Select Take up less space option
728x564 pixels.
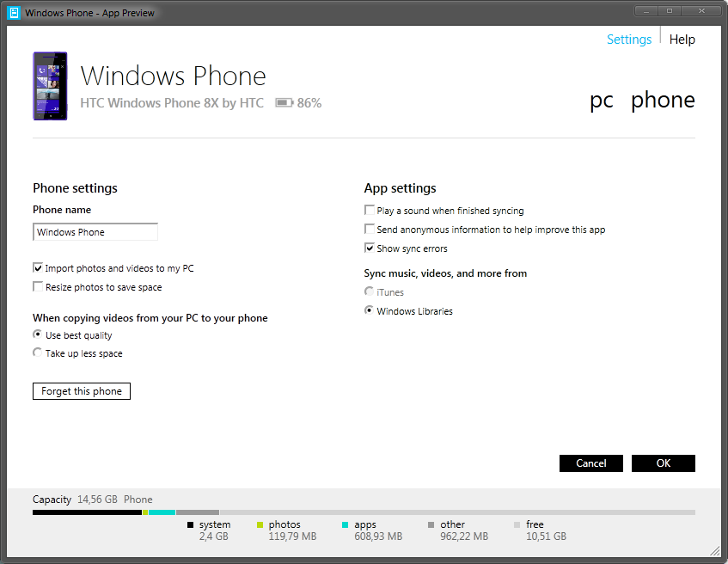click(x=38, y=353)
